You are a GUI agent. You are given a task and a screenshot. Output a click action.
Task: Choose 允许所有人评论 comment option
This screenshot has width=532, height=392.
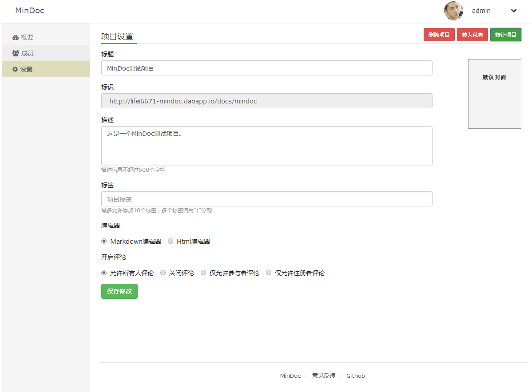pos(104,273)
